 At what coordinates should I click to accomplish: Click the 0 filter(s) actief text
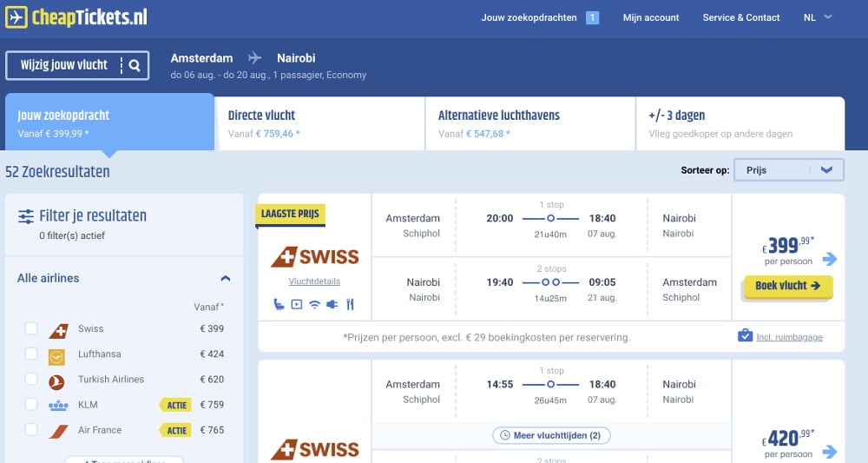[x=72, y=235]
